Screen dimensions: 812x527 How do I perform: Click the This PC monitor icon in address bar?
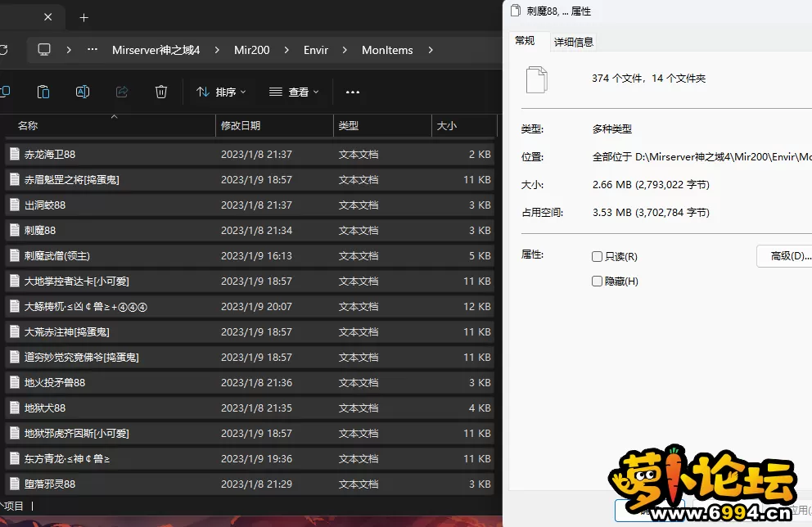pos(44,50)
